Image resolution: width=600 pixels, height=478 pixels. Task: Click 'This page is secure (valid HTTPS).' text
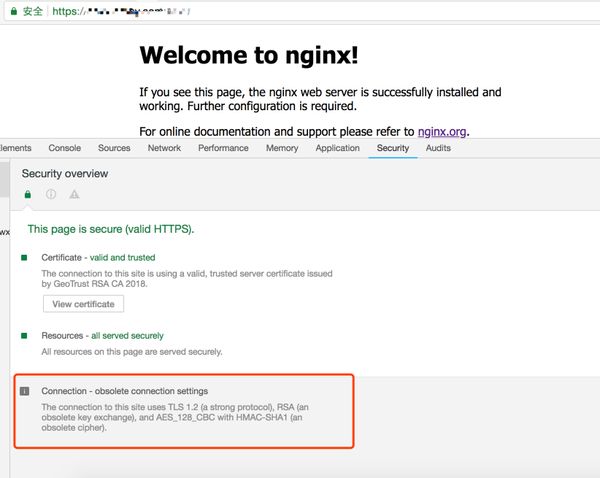111,229
